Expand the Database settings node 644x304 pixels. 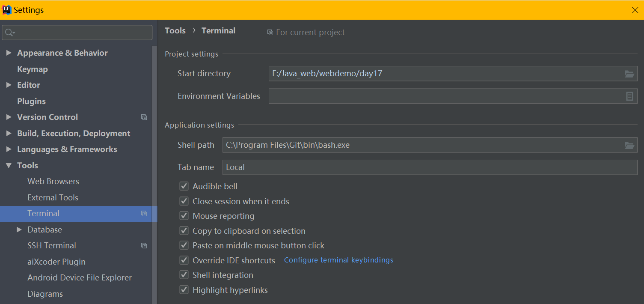19,229
